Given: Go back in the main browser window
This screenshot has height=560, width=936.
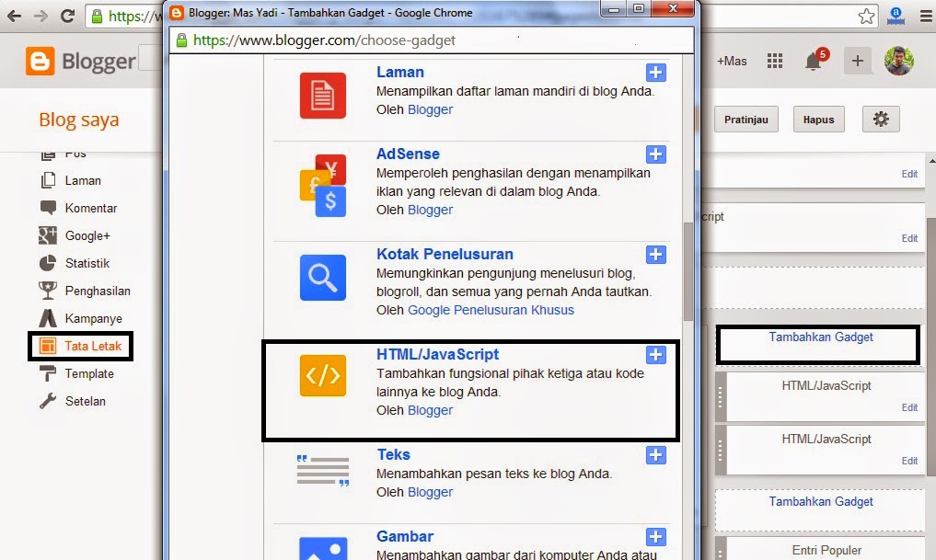Looking at the screenshot, I should click(x=15, y=17).
